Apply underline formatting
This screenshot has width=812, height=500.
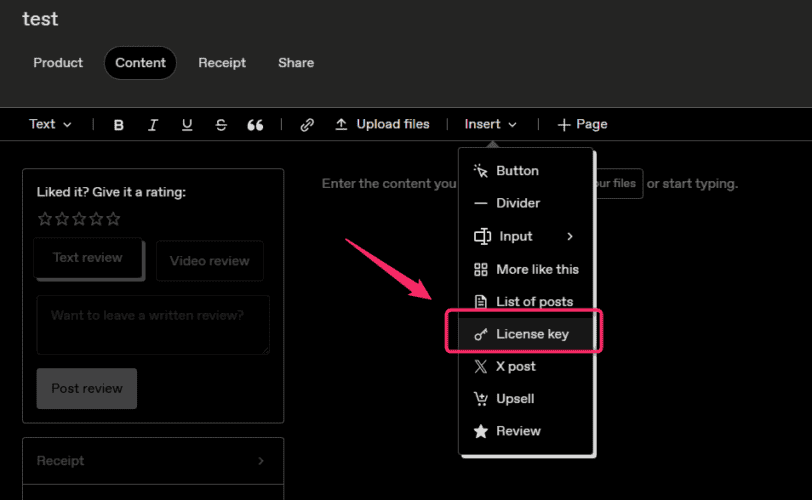[187, 125]
